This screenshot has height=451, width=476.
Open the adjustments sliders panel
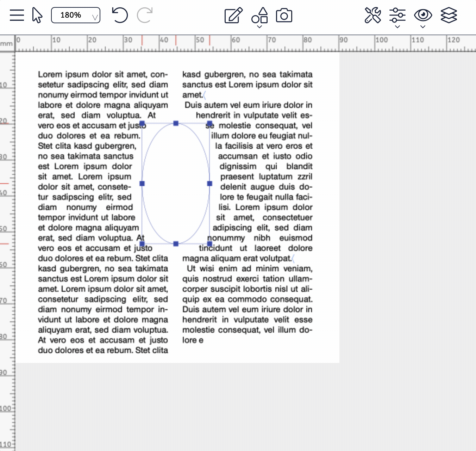coord(397,15)
